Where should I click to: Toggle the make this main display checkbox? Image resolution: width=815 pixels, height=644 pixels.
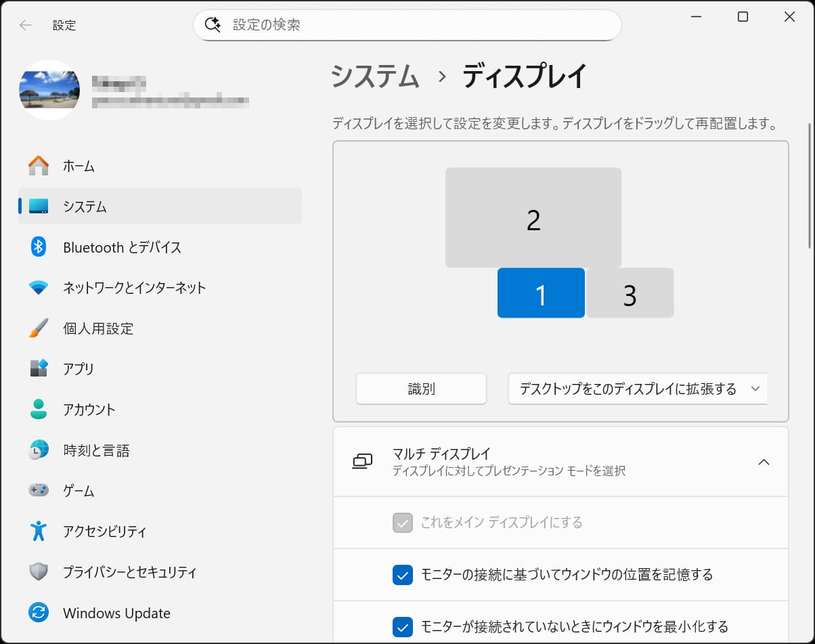click(x=403, y=523)
